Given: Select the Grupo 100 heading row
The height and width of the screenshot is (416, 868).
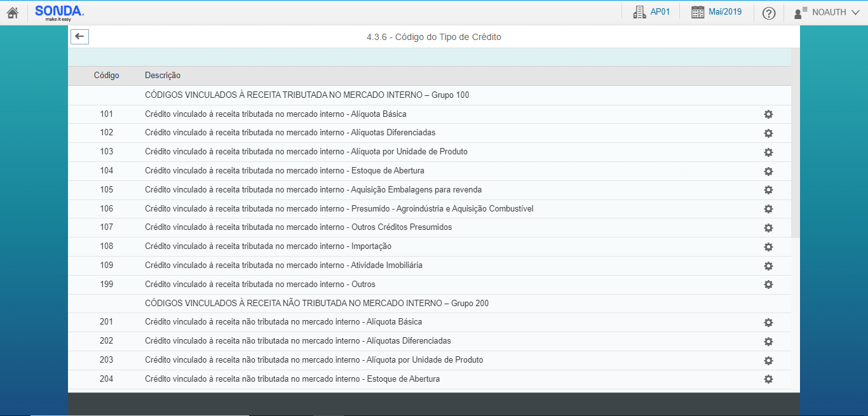Looking at the screenshot, I should (430, 95).
